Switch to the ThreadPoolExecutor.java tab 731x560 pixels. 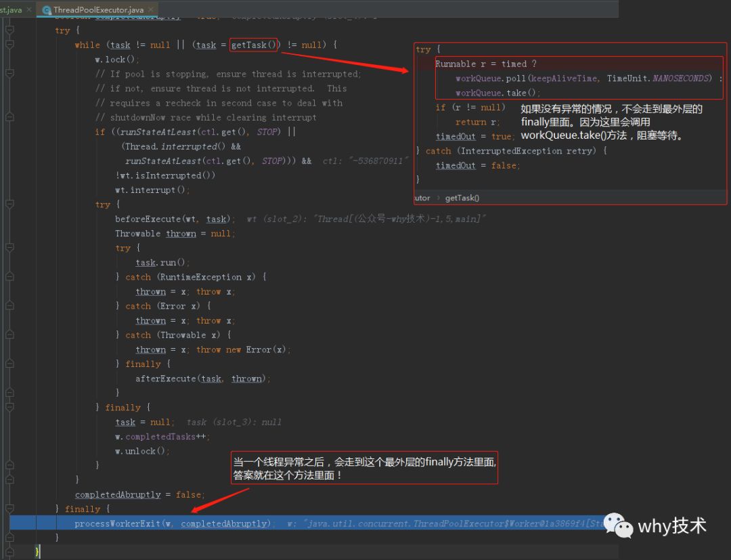97,9
